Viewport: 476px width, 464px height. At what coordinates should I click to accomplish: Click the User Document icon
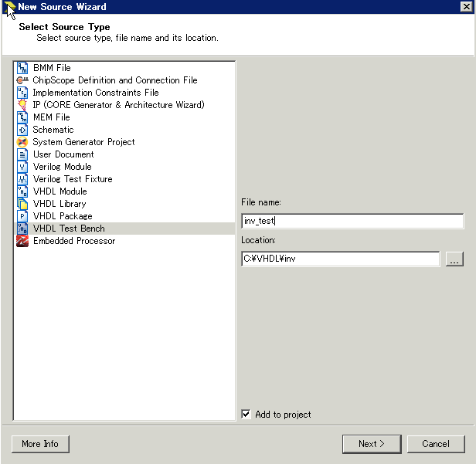[x=22, y=154]
